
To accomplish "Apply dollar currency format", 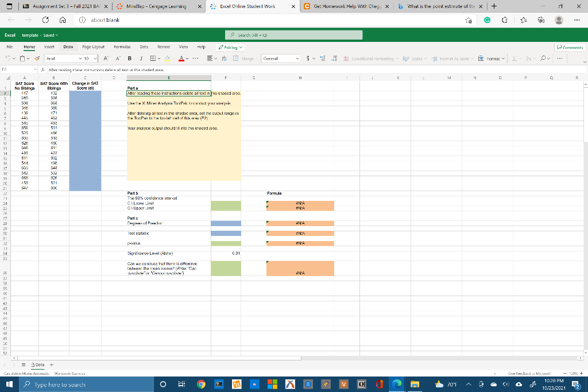I will tap(308, 59).
